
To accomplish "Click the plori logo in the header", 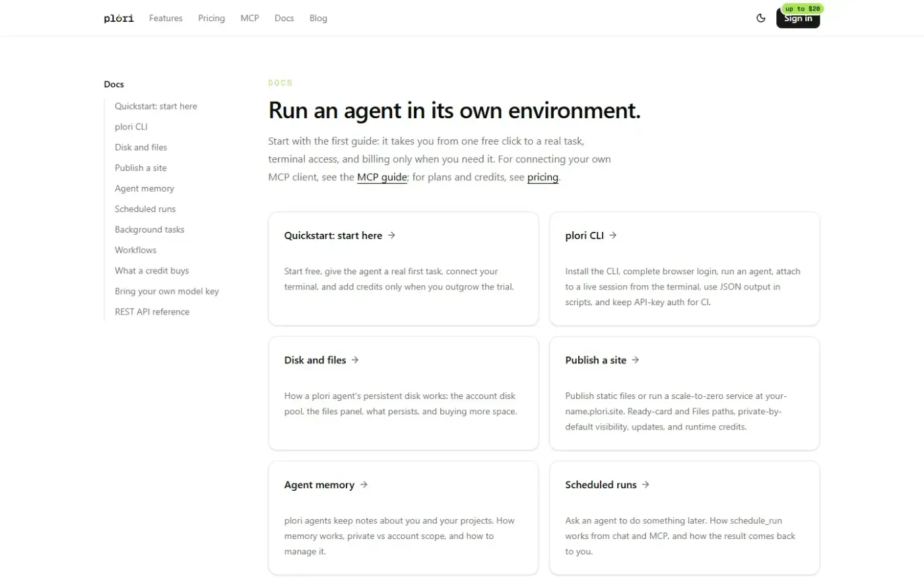I will coord(119,18).
